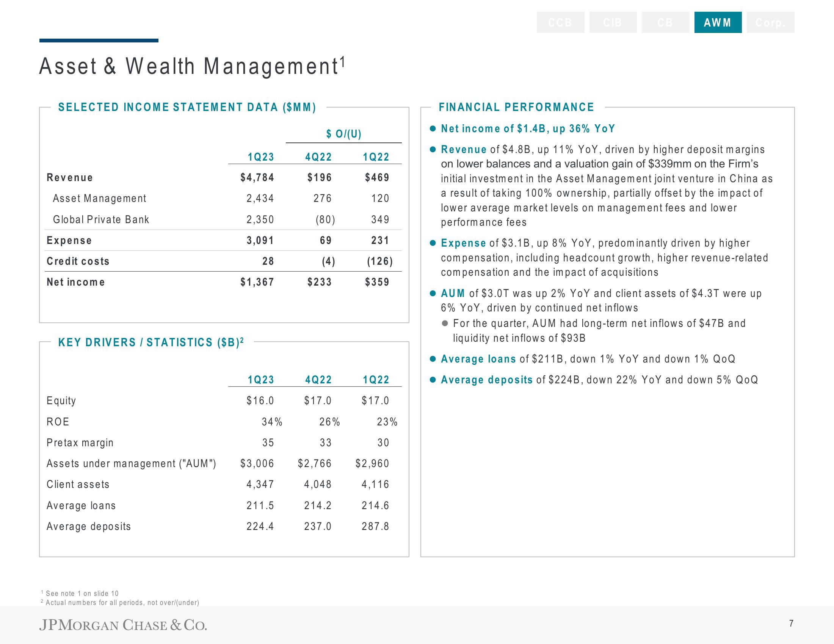Select Average loans value 211.5
Screen dimensions: 834x644
260,505
